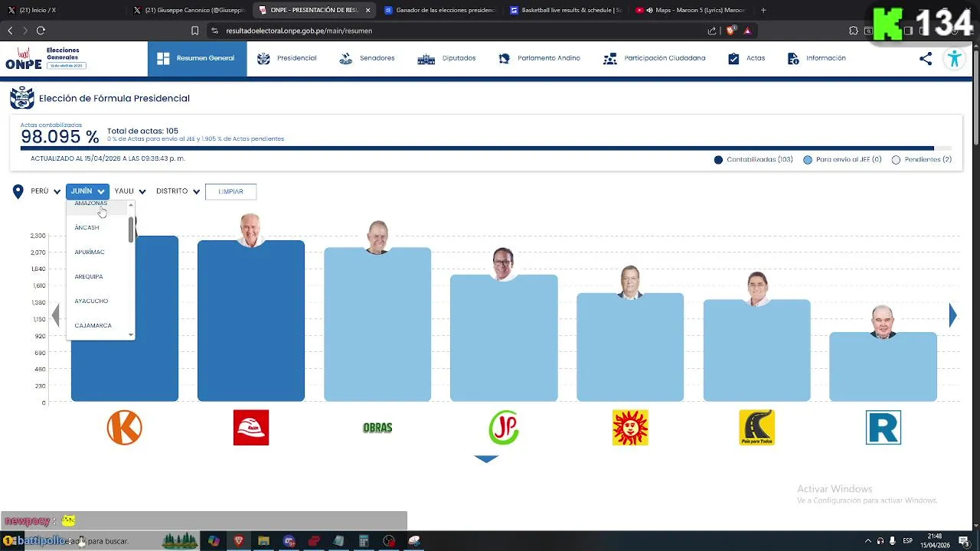Viewport: 980px width, 551px height.
Task: Open the calculator icon in the taskbar
Action: (x=364, y=541)
